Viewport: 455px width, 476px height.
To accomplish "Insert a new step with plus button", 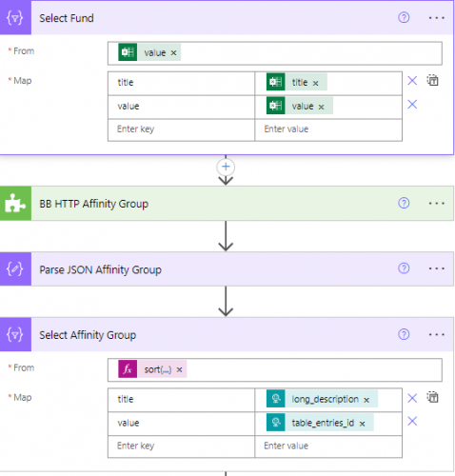I will click(x=226, y=167).
